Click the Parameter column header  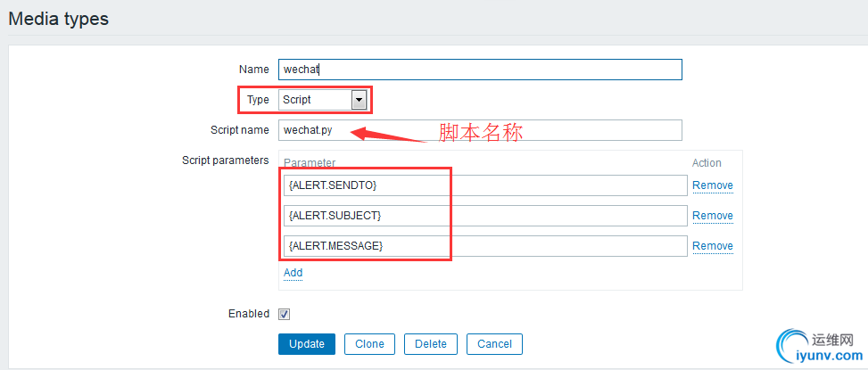coord(310,163)
